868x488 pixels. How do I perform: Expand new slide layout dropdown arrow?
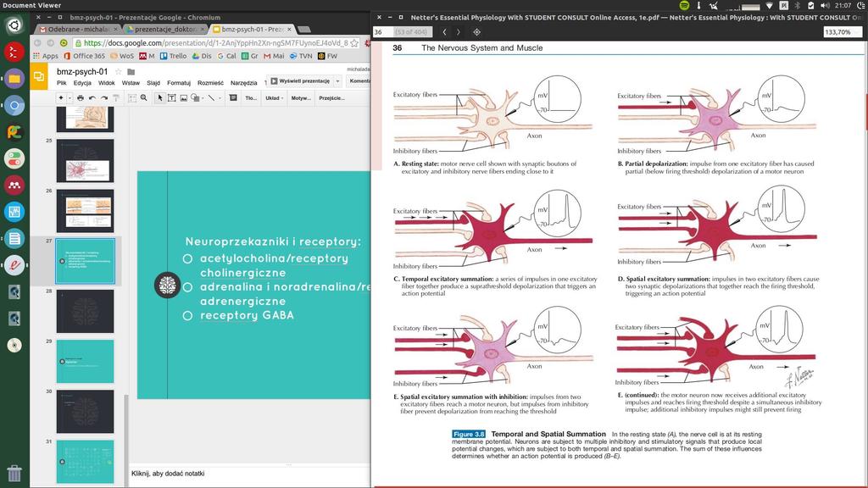pos(70,98)
